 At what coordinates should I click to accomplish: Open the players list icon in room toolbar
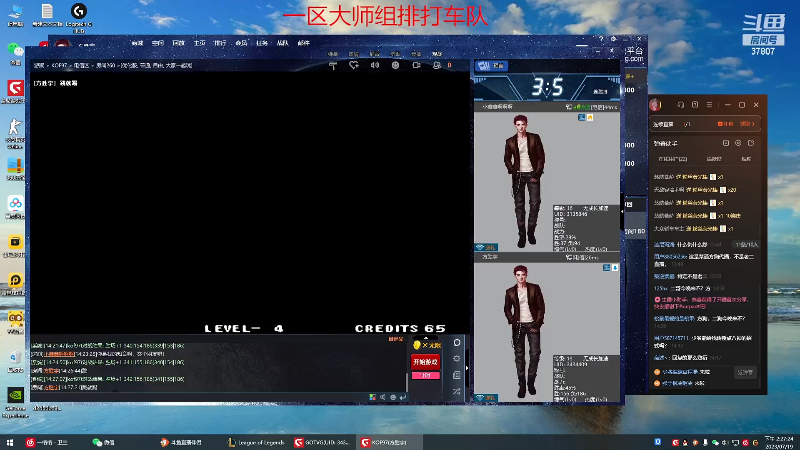(x=437, y=65)
